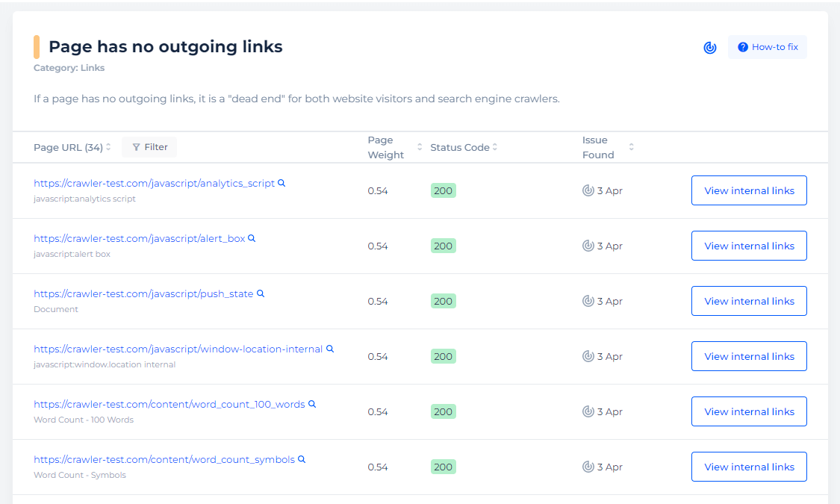The height and width of the screenshot is (504, 840).
Task: Click the 200 status badge in the first row
Action: click(443, 190)
